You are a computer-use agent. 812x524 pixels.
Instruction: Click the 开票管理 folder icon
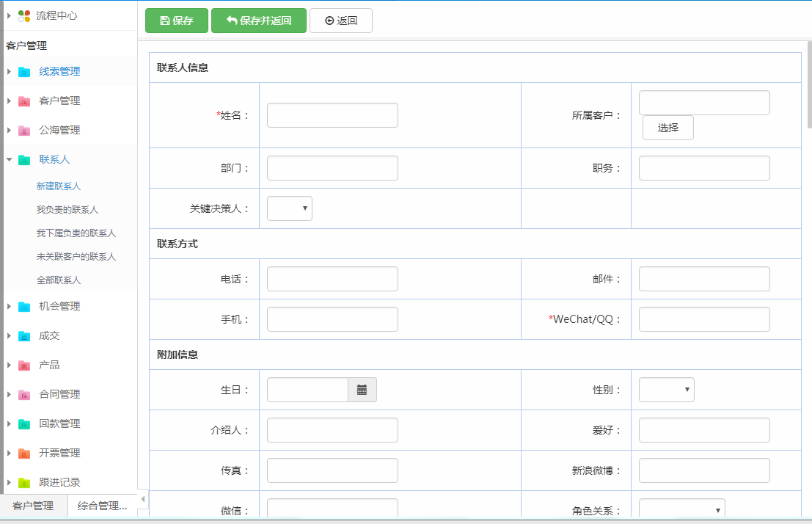(24, 454)
